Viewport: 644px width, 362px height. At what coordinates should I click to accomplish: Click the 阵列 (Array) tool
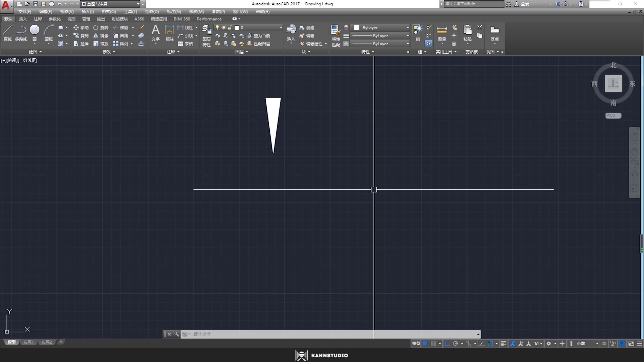tap(120, 44)
